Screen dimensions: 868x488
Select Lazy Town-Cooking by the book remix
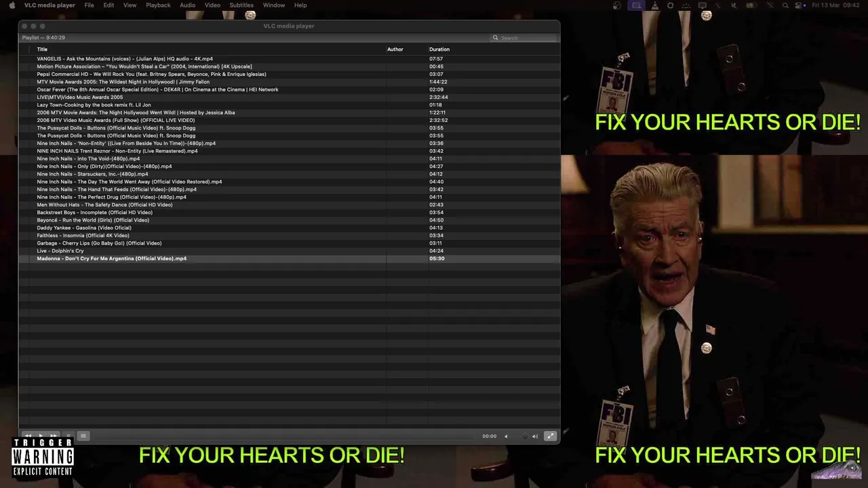pyautogui.click(x=290, y=105)
